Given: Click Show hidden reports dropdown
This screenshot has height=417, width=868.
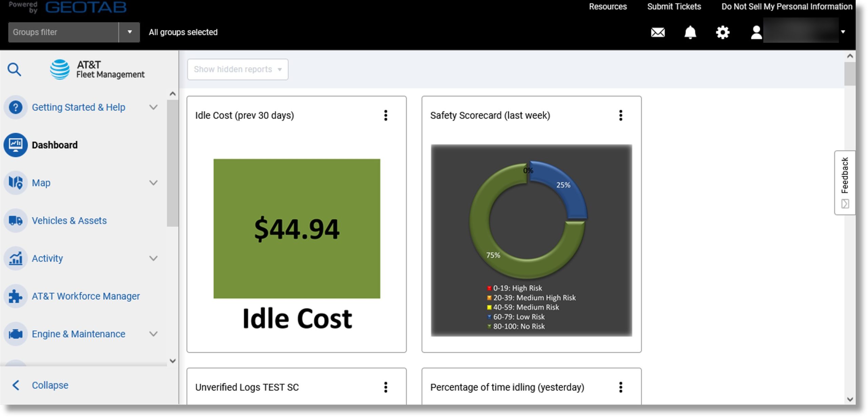Looking at the screenshot, I should (237, 69).
